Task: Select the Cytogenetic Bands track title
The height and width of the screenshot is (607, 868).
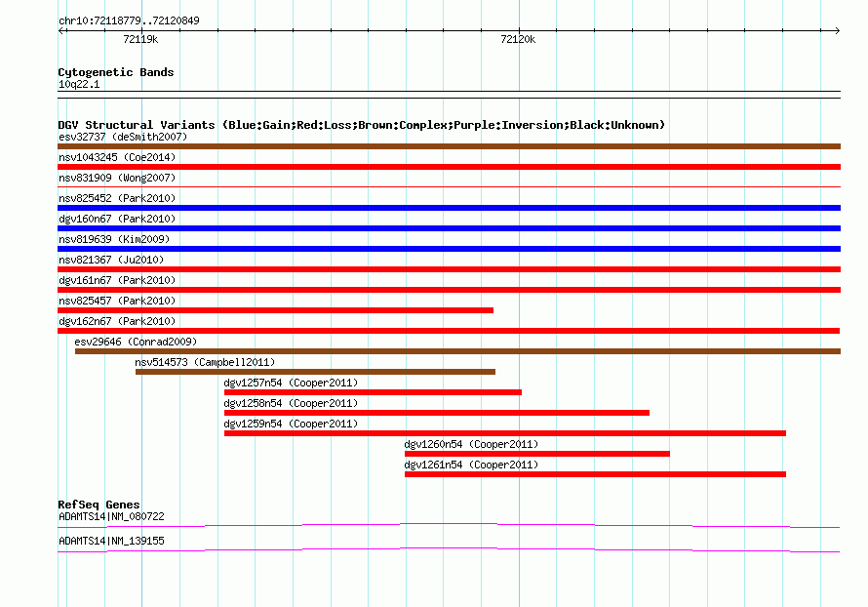Action: (116, 72)
